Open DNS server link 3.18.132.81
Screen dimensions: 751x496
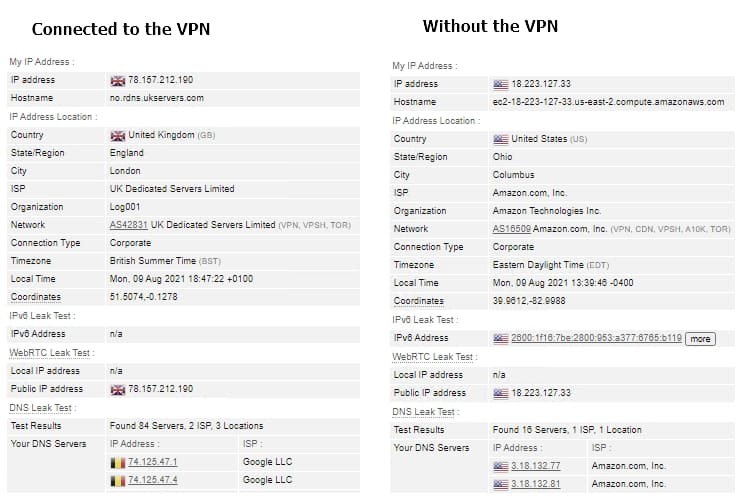pyautogui.click(x=535, y=484)
